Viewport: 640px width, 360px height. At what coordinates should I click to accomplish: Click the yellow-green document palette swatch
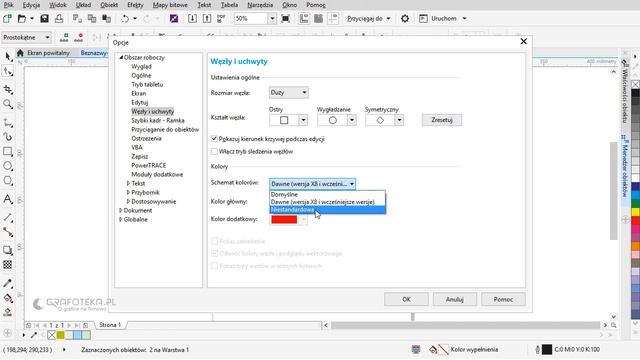[x=60, y=335]
